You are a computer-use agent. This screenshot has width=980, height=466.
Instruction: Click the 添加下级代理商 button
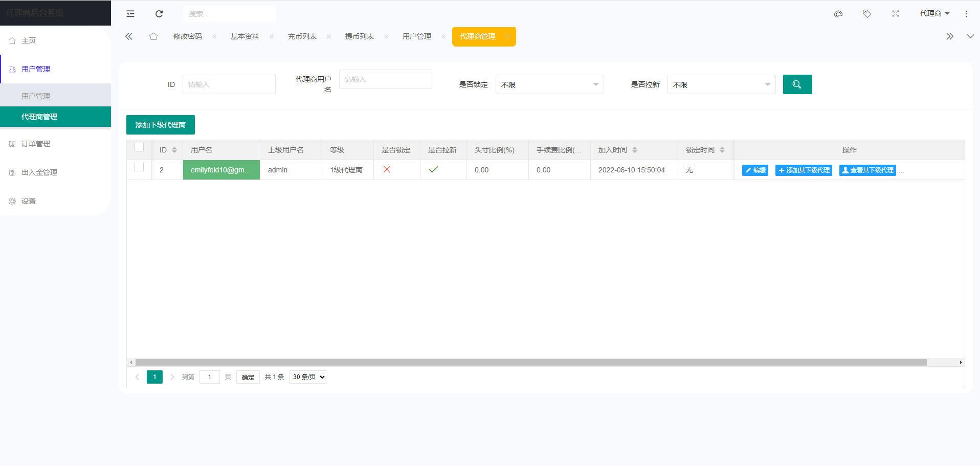(x=160, y=125)
